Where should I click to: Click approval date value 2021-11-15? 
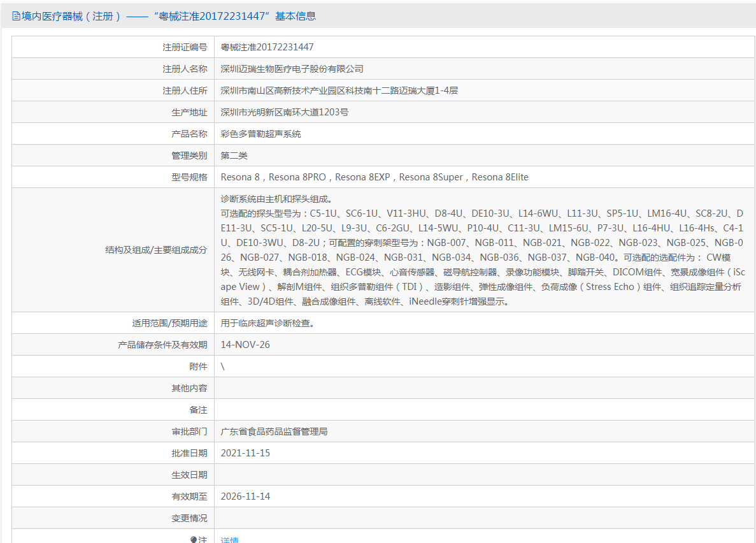(245, 453)
